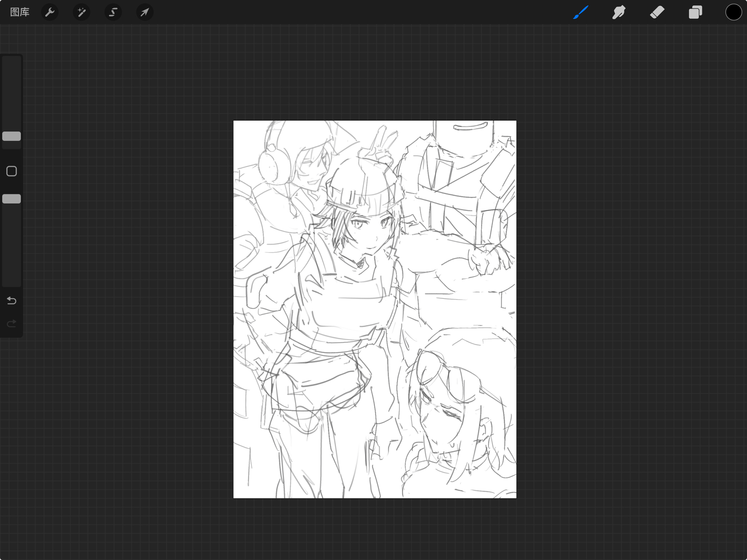Screen dimensions: 747x560
Task: Click the brush size slider handle
Action: point(12,136)
